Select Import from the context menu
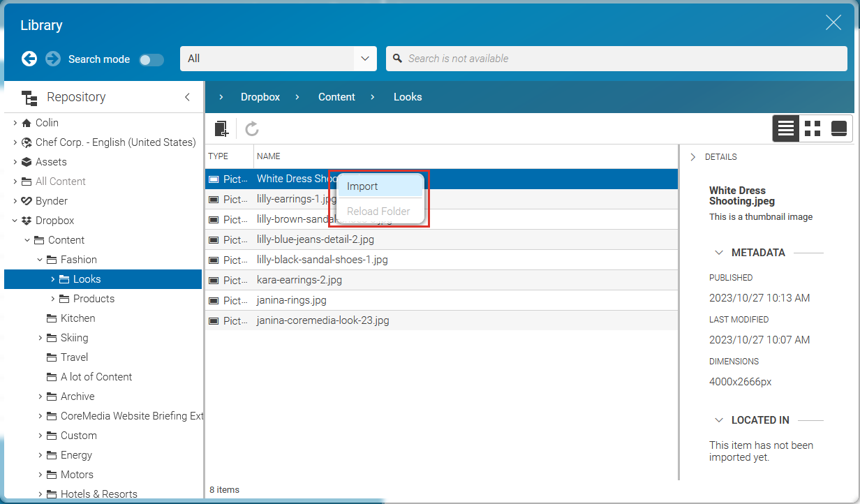 point(362,186)
